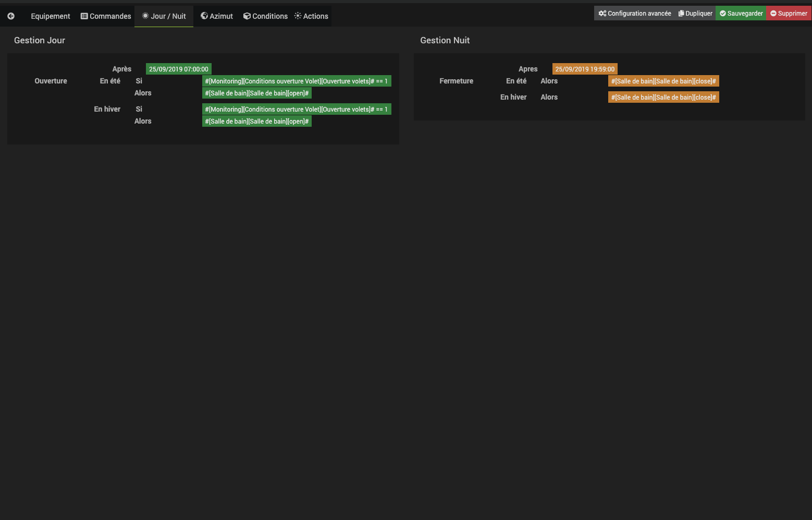Select the En été Si condition under Ouverture
This screenshot has width=812, height=520.
point(297,81)
